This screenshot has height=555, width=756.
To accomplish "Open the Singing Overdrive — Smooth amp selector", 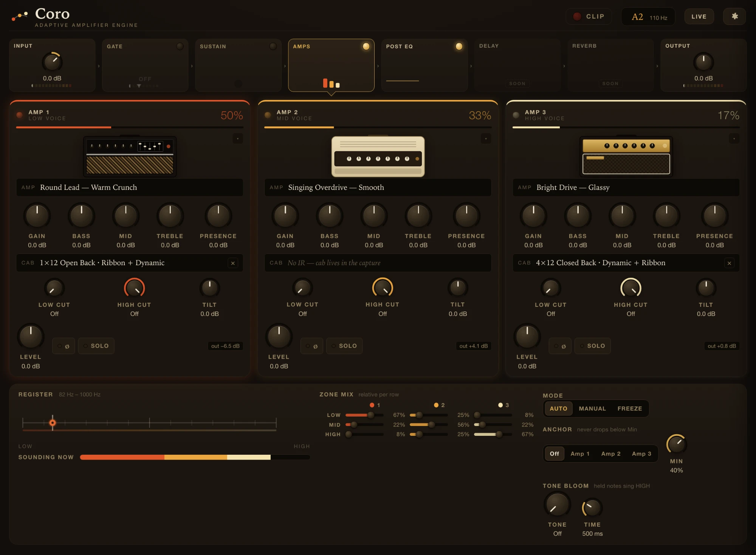I will point(378,187).
